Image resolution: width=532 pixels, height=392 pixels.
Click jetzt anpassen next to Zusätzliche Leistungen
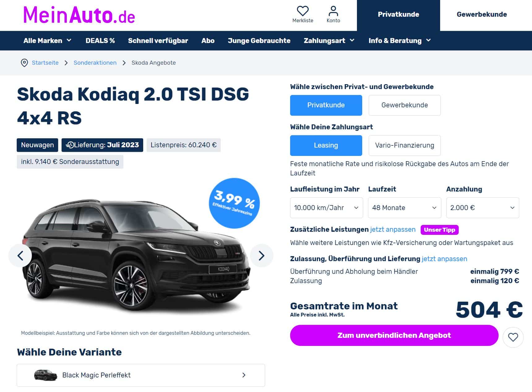tap(393, 230)
